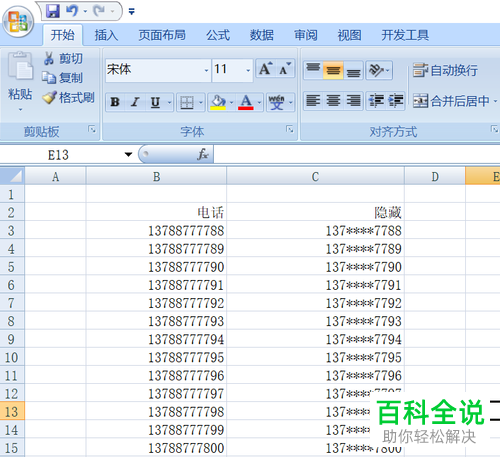Click into the formula bar

[x=357, y=155]
